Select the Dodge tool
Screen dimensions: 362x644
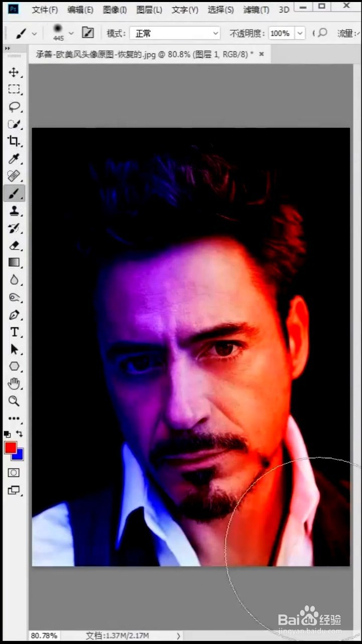coord(14,297)
